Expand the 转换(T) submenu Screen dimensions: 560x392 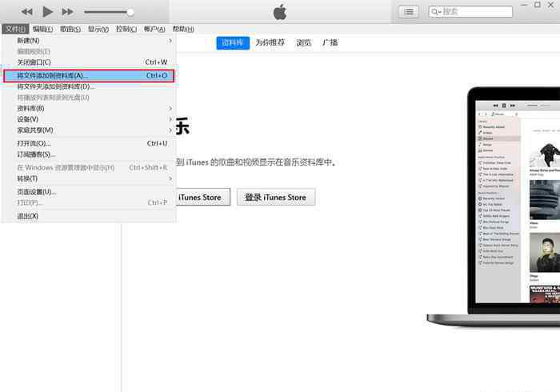click(x=89, y=178)
